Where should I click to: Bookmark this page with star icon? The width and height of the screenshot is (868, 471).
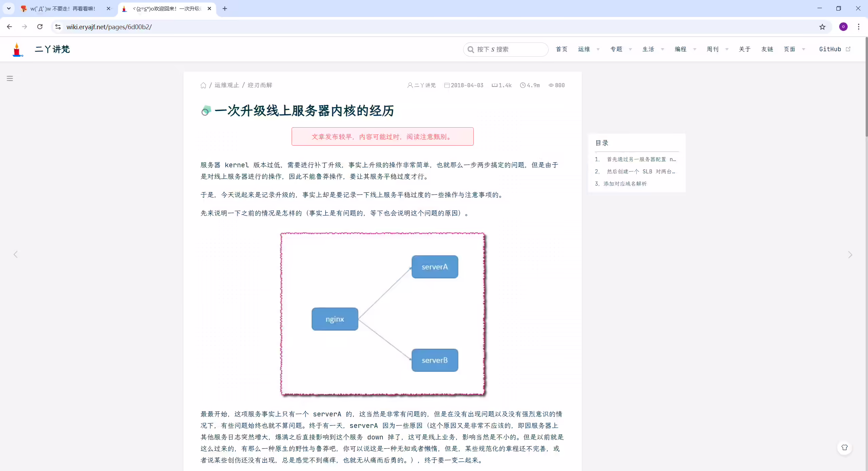(x=822, y=27)
